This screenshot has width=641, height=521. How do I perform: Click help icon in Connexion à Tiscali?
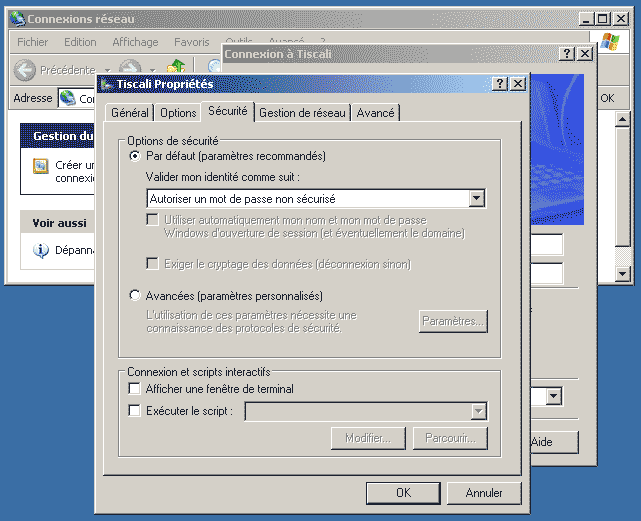click(567, 54)
